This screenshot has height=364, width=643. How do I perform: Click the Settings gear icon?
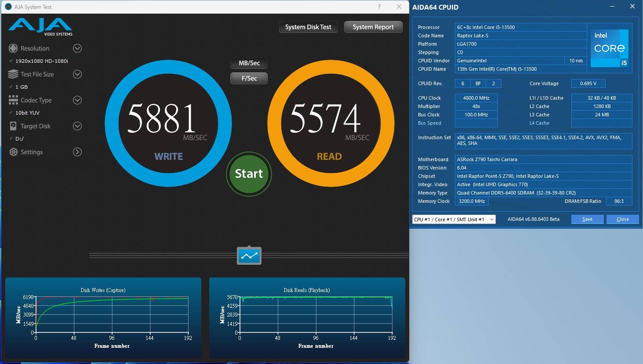tap(13, 152)
